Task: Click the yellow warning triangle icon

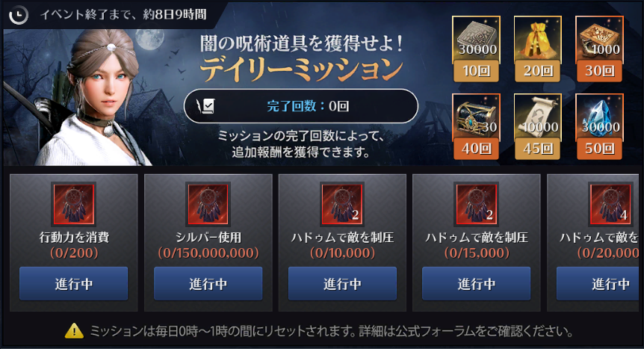Action: (x=75, y=331)
